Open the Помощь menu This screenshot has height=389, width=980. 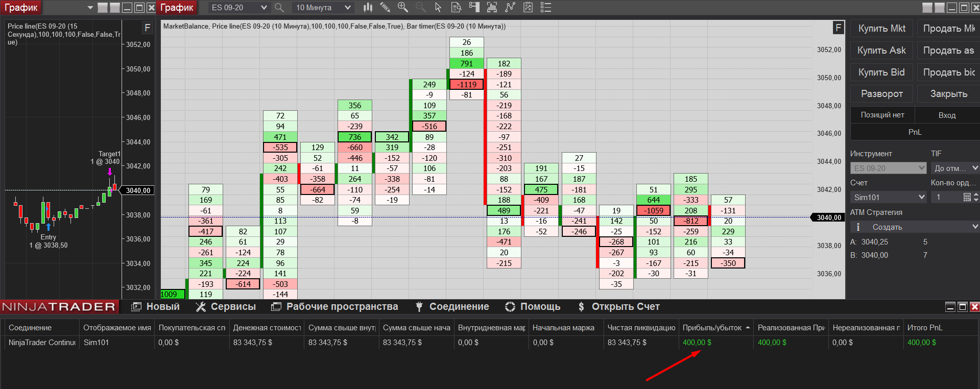(533, 307)
